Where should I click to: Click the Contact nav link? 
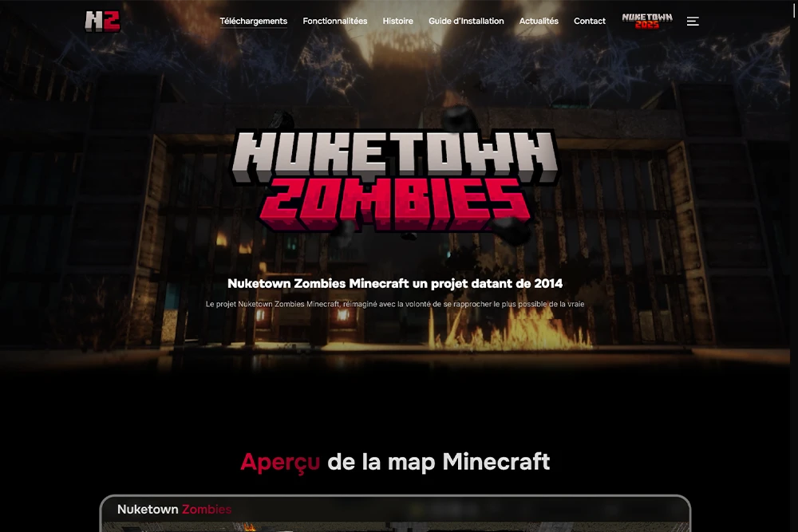coord(590,22)
